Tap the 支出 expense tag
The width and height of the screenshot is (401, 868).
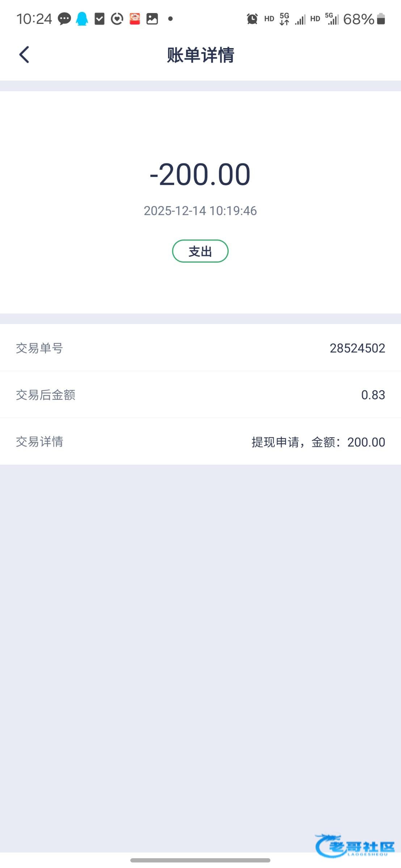(x=200, y=251)
